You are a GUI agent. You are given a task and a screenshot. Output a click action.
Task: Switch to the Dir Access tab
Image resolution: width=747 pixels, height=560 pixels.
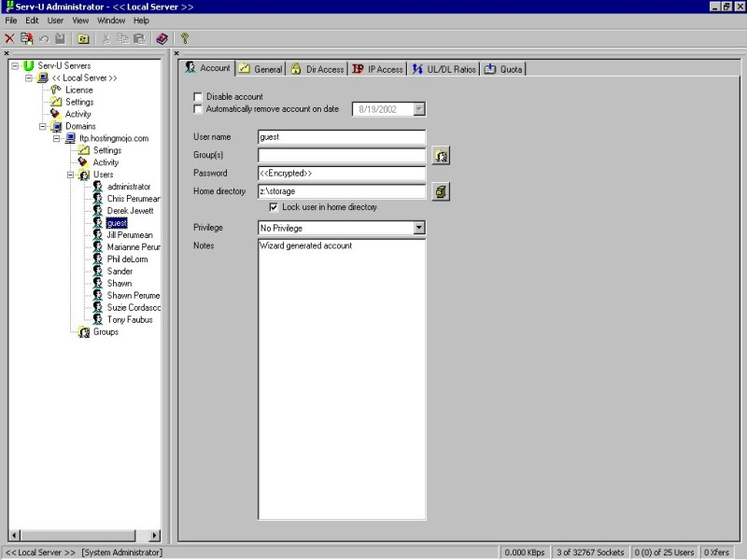[317, 69]
